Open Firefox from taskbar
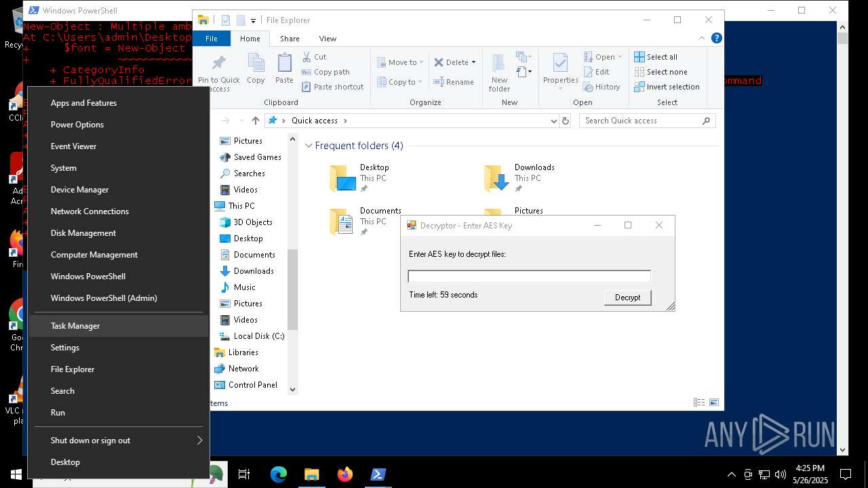 345,474
